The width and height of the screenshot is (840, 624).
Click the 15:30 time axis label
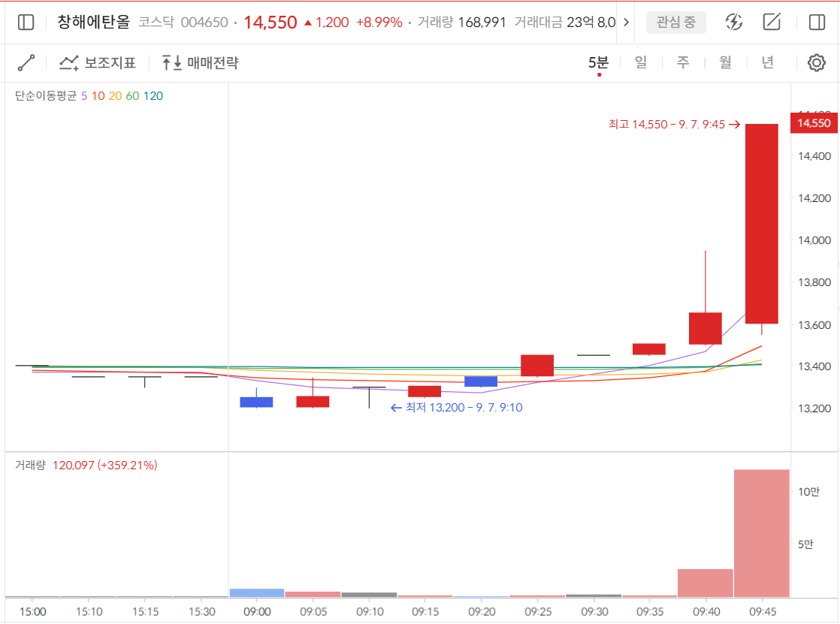[x=201, y=612]
